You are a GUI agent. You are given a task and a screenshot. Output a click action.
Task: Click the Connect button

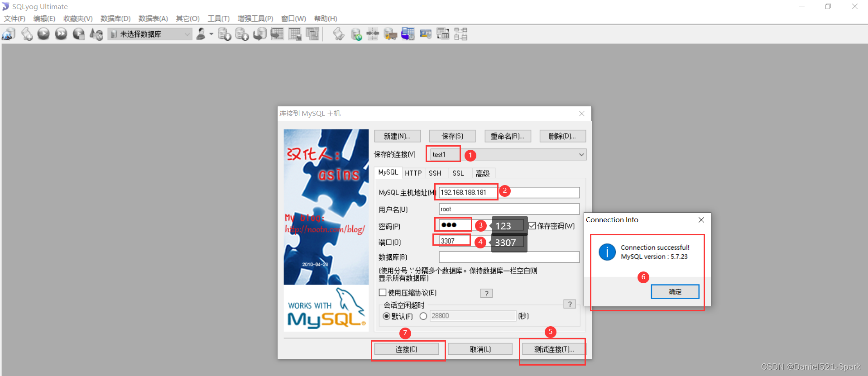(406, 349)
